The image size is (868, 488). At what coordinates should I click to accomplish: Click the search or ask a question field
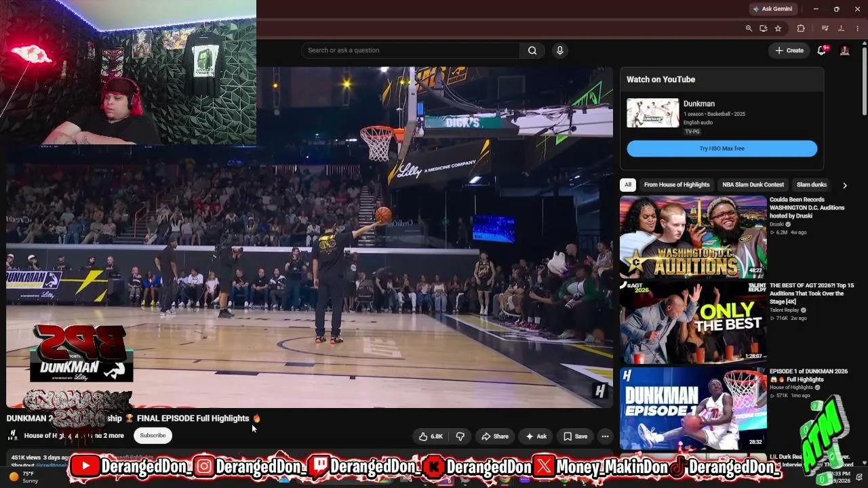410,50
